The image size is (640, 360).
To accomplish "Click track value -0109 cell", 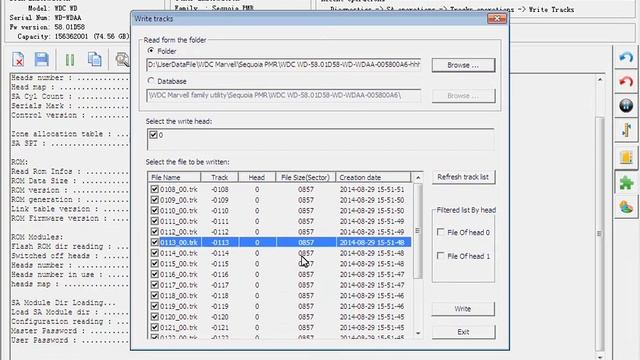I will tap(220, 200).
